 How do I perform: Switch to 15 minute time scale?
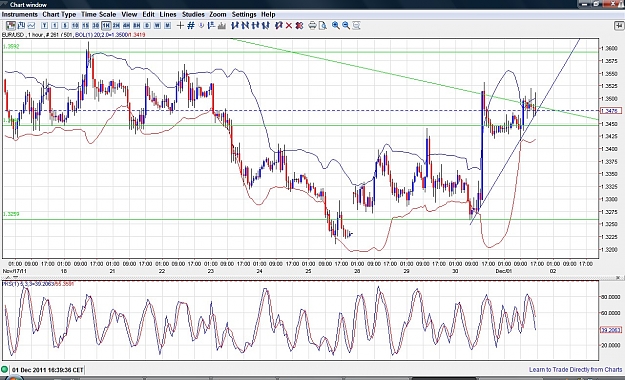(x=85, y=26)
